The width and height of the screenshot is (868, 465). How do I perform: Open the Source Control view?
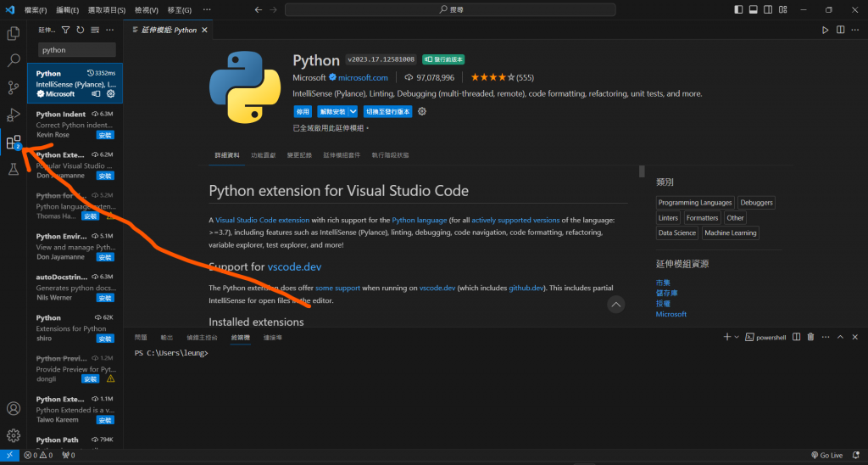pos(14,87)
